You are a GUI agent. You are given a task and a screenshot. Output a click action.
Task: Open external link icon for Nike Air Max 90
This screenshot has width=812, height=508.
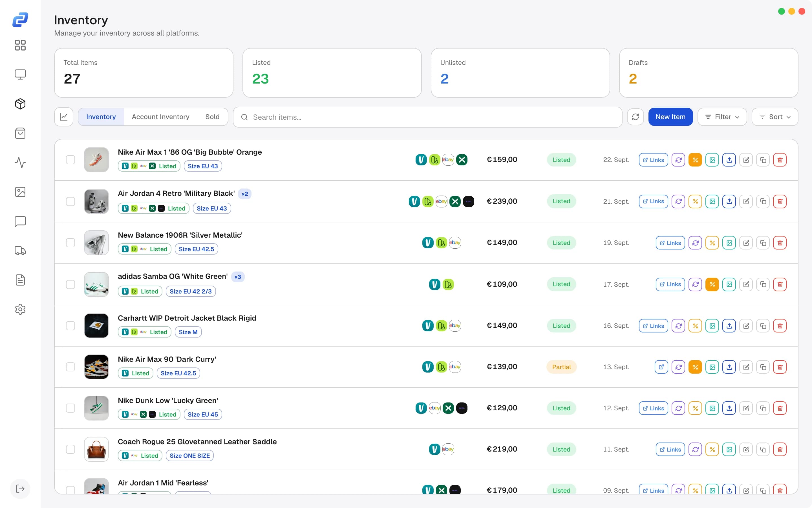click(x=661, y=367)
